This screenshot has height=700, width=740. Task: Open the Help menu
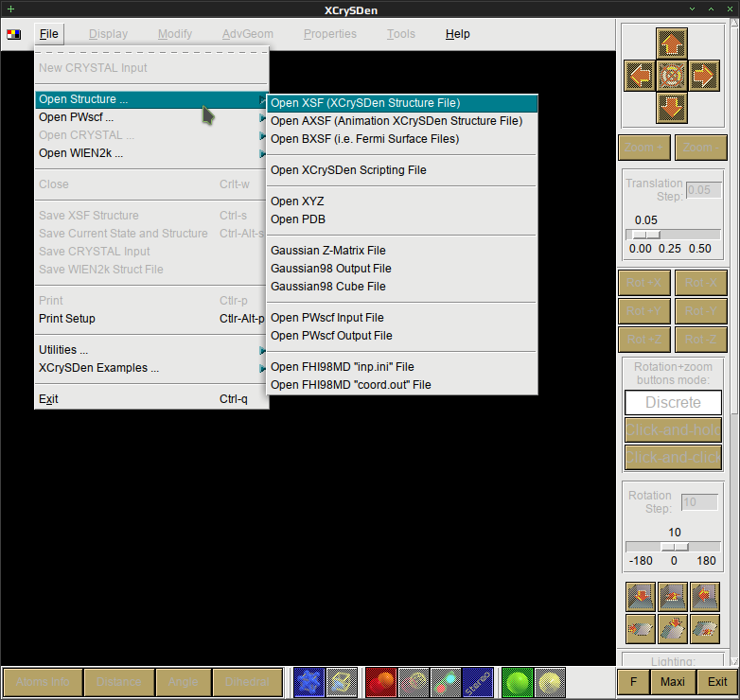(457, 34)
